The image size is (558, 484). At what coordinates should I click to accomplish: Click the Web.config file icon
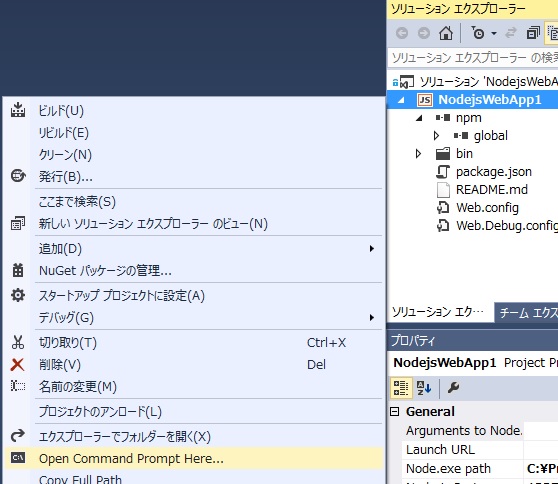tap(443, 207)
